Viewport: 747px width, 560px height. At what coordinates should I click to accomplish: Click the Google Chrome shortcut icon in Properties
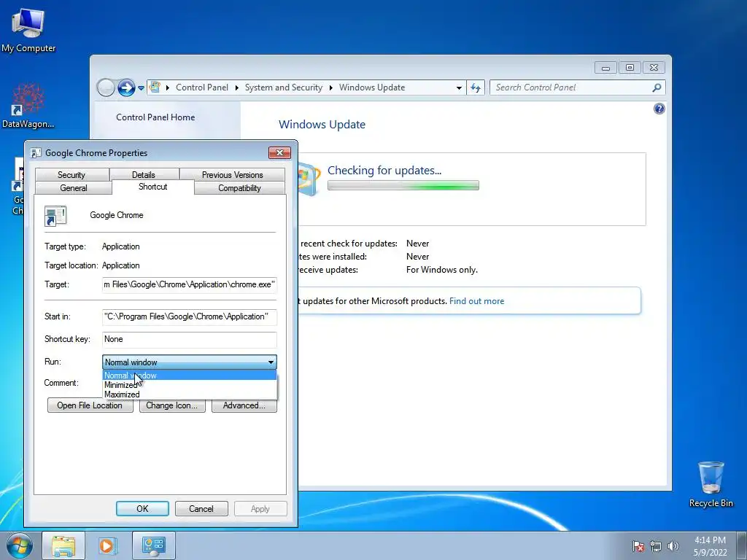click(55, 216)
